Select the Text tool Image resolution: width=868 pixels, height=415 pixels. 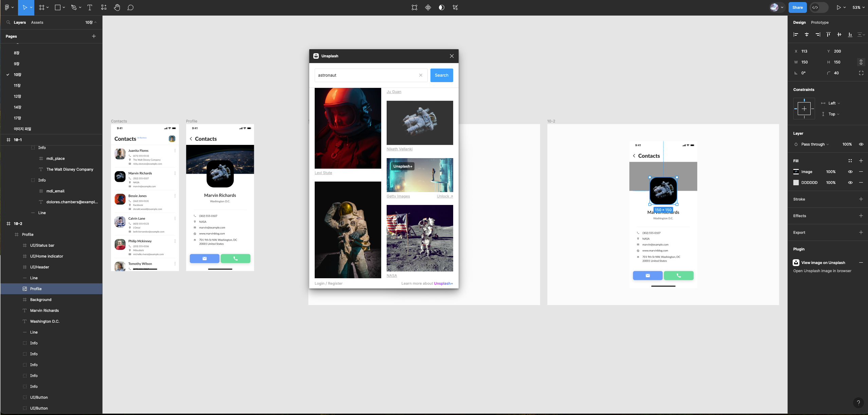point(90,7)
